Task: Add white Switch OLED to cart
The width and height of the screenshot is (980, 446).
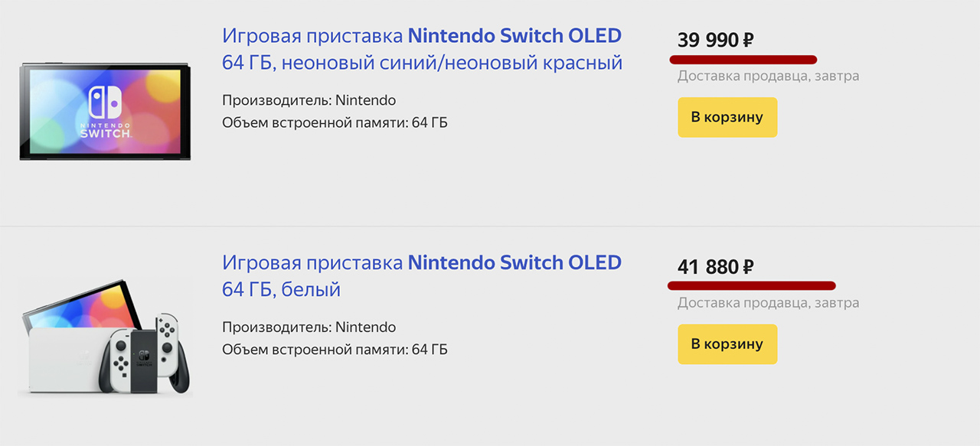Action: (727, 343)
